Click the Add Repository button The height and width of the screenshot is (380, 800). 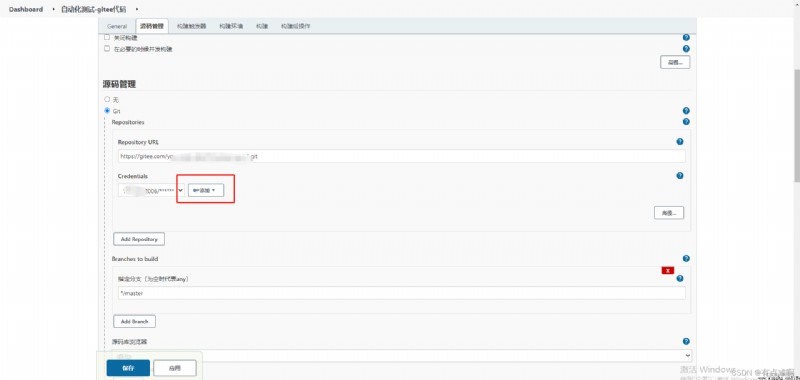pos(139,239)
